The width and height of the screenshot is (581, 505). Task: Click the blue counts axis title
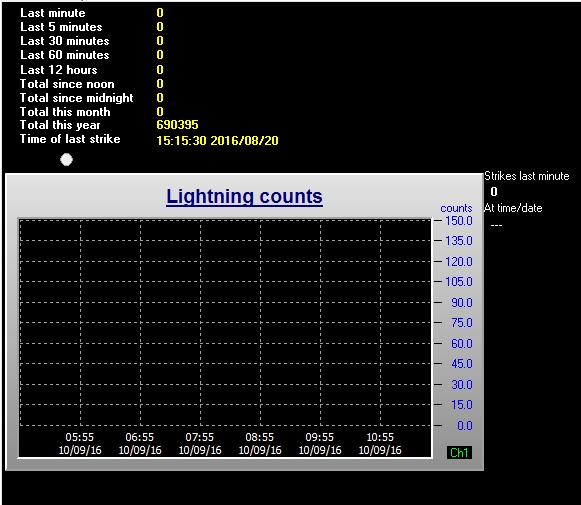pyautogui.click(x=456, y=208)
